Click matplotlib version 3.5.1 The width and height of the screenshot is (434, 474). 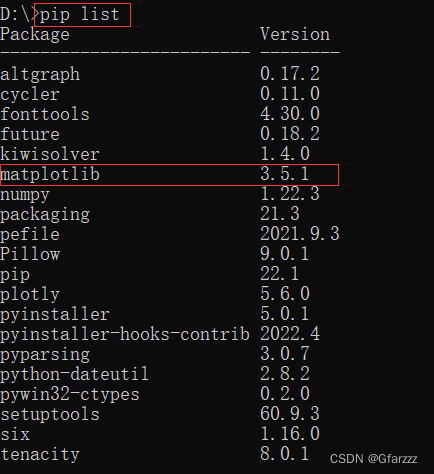click(285, 174)
